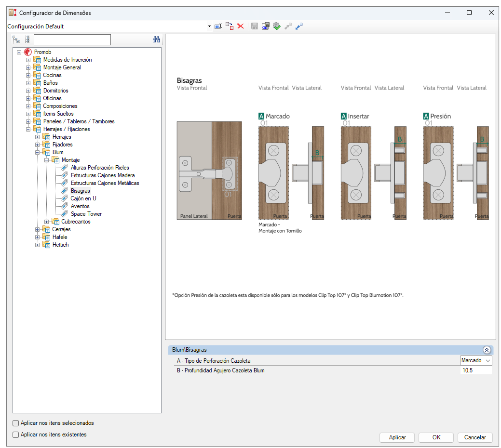Click the B - Profundidad Agujero Cazoleta Blum row label
This screenshot has width=501, height=448.
coord(220,370)
